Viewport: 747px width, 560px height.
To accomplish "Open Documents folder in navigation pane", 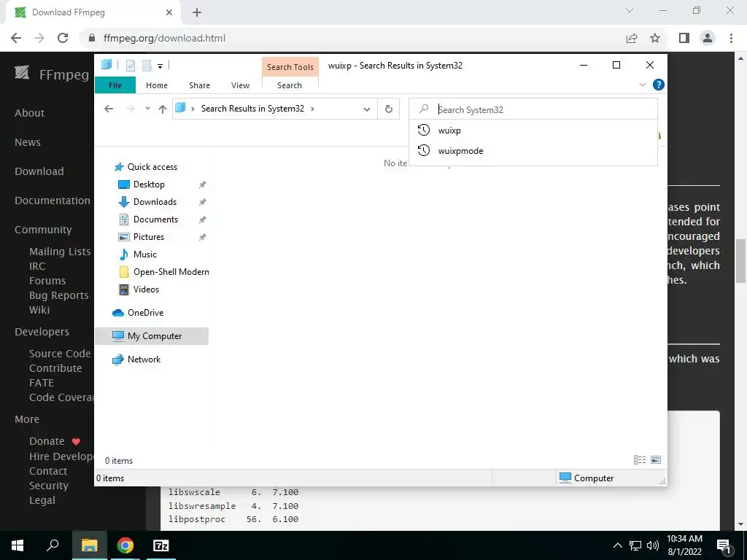I will [x=156, y=219].
